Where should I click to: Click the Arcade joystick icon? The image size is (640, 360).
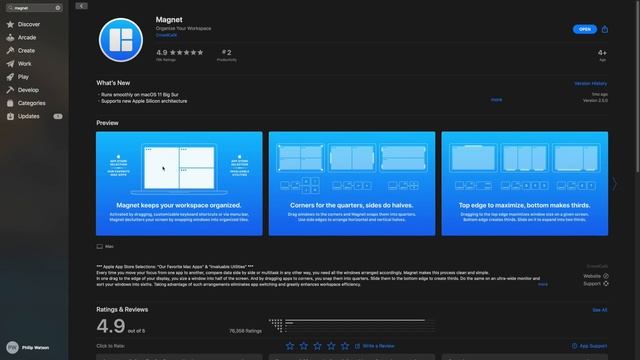10,38
